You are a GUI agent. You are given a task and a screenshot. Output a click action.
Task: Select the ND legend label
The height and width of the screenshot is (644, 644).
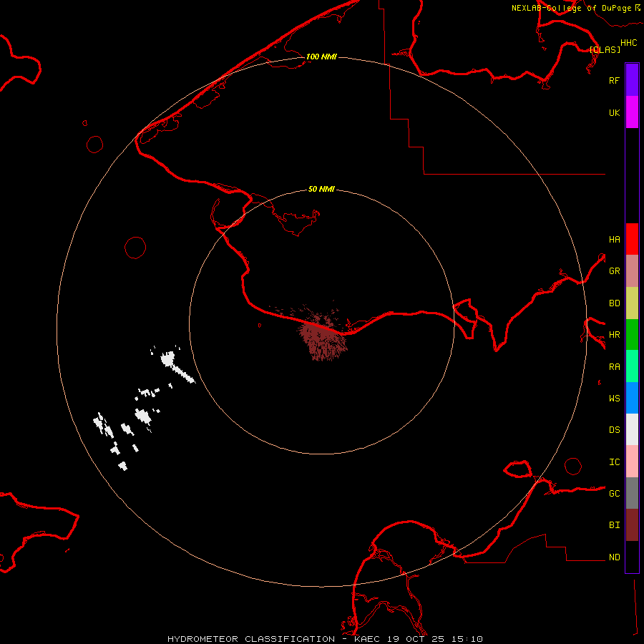(x=614, y=557)
